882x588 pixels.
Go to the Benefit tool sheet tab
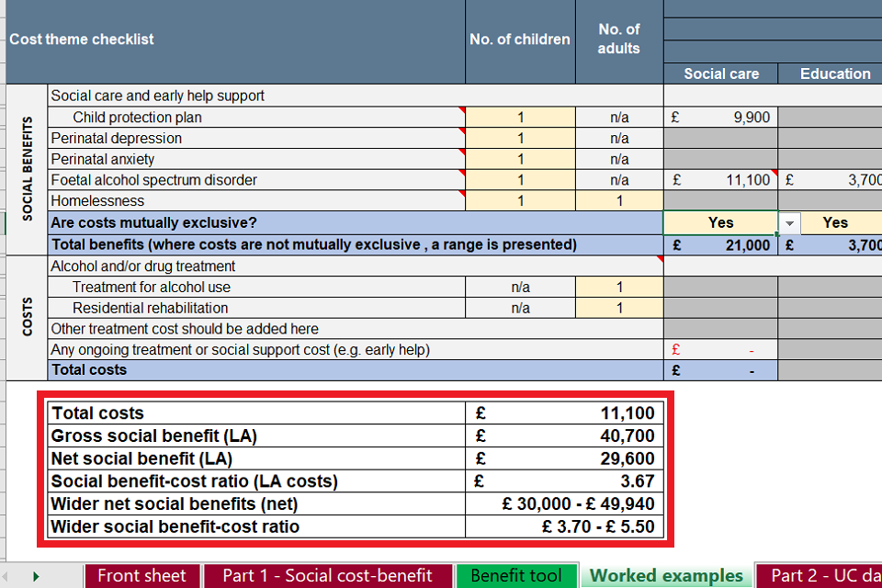click(516, 576)
